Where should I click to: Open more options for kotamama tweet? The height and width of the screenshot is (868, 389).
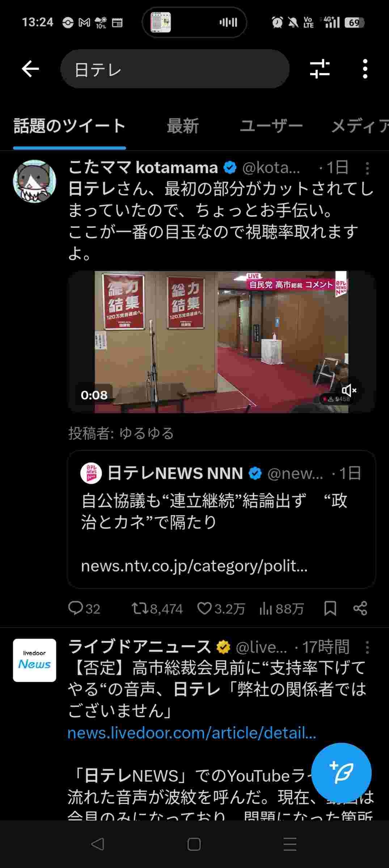(367, 168)
